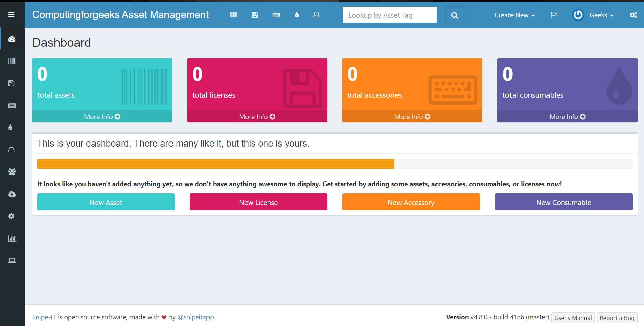Open Import cloud icon in sidebar
644x326 pixels.
pyautogui.click(x=12, y=194)
